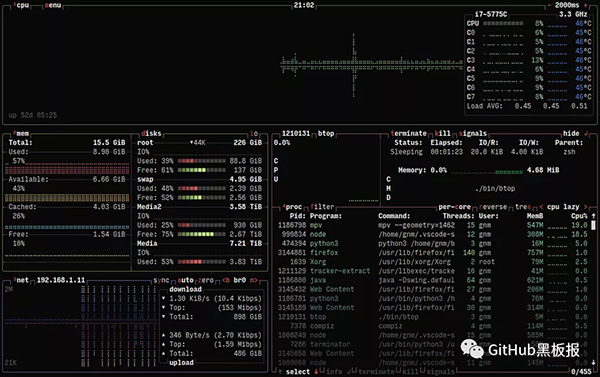This screenshot has height=377, width=600.
Task: Select the python3 process with pid 474394
Action: 432,243
